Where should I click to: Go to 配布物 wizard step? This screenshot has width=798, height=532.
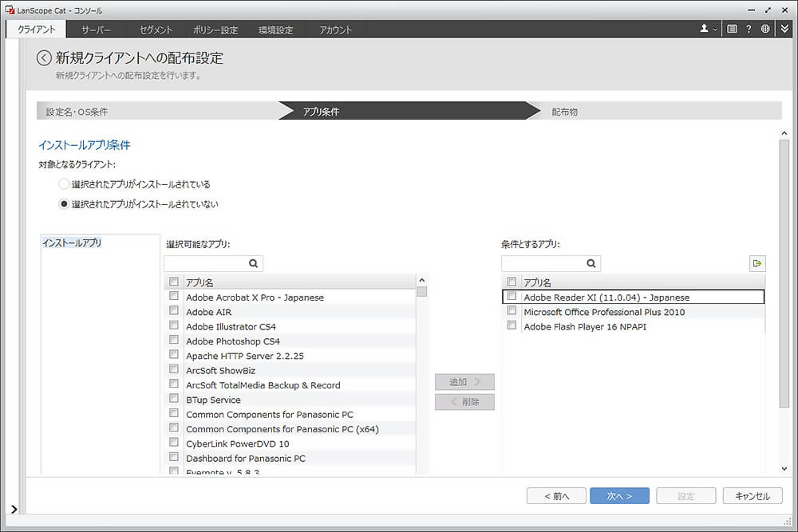point(657,112)
